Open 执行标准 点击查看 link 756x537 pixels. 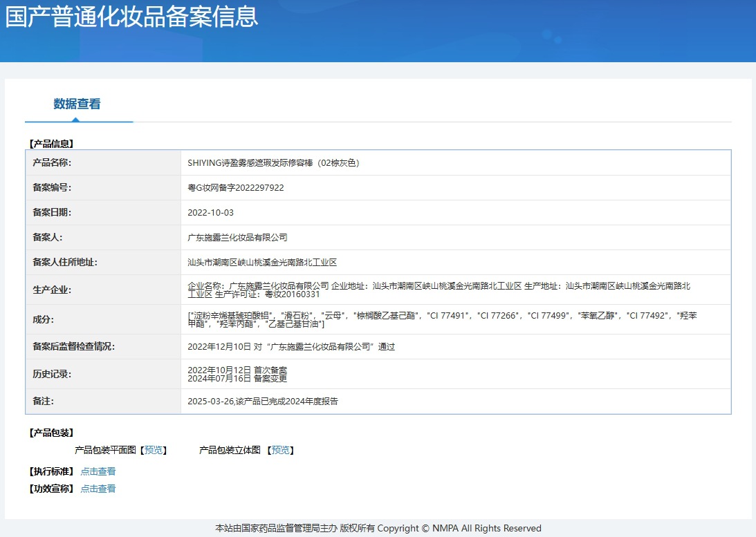click(x=98, y=471)
